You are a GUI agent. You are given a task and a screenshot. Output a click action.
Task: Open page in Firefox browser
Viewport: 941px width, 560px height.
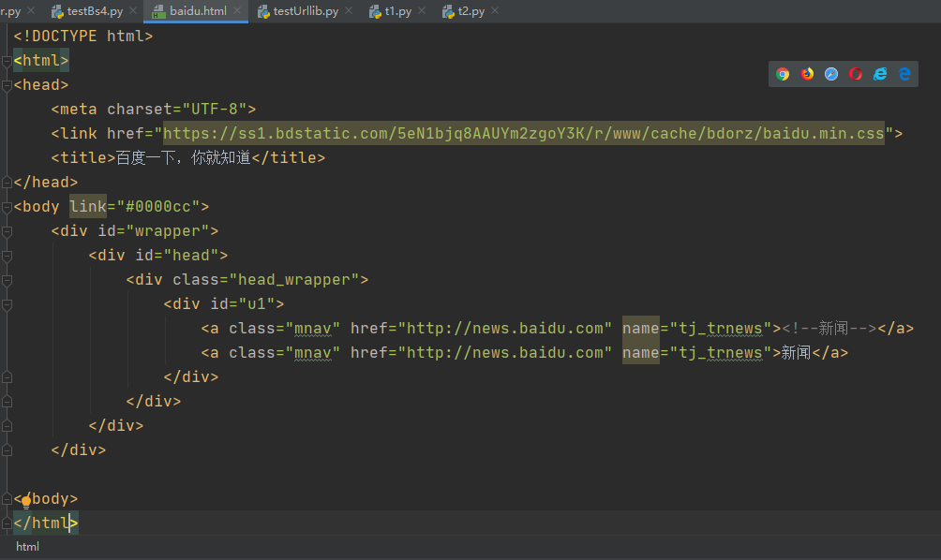[x=807, y=74]
